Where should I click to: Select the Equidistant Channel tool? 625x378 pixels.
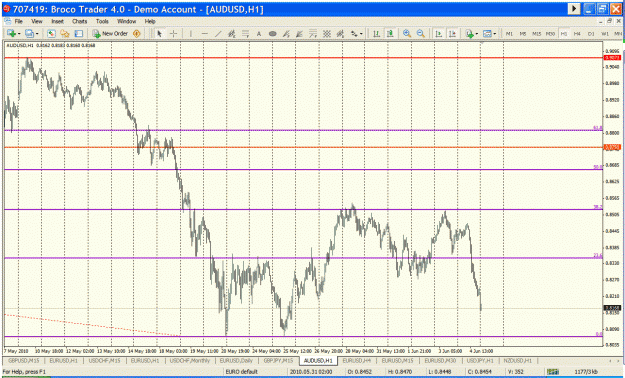[232, 34]
